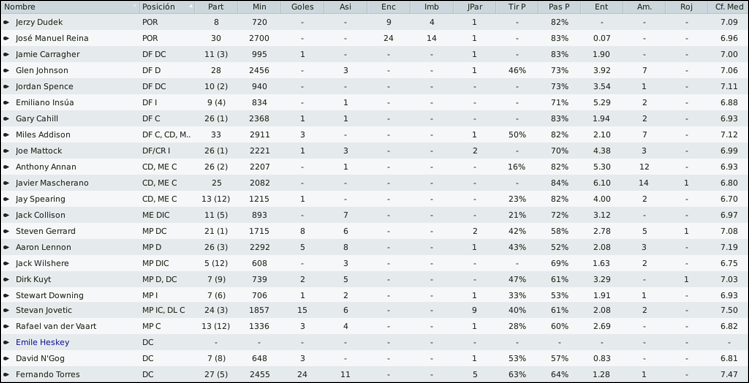The height and width of the screenshot is (383, 749).
Task: Click the arrow icon next to Stevan Jovetic
Action: point(6,310)
